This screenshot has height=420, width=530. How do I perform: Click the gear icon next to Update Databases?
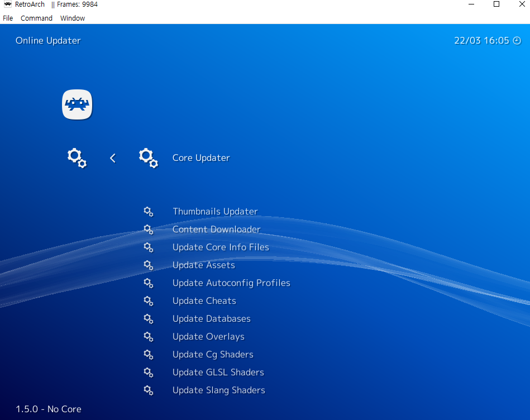(x=149, y=319)
